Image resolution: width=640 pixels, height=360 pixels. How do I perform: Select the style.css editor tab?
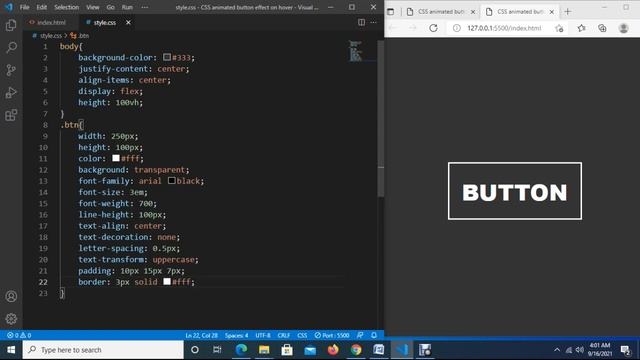104,22
